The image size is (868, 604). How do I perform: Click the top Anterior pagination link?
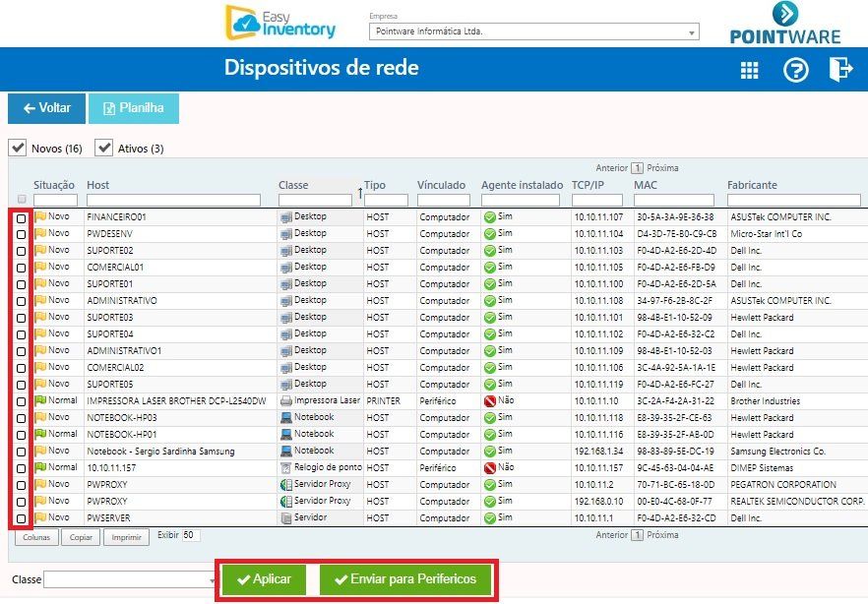pos(612,167)
